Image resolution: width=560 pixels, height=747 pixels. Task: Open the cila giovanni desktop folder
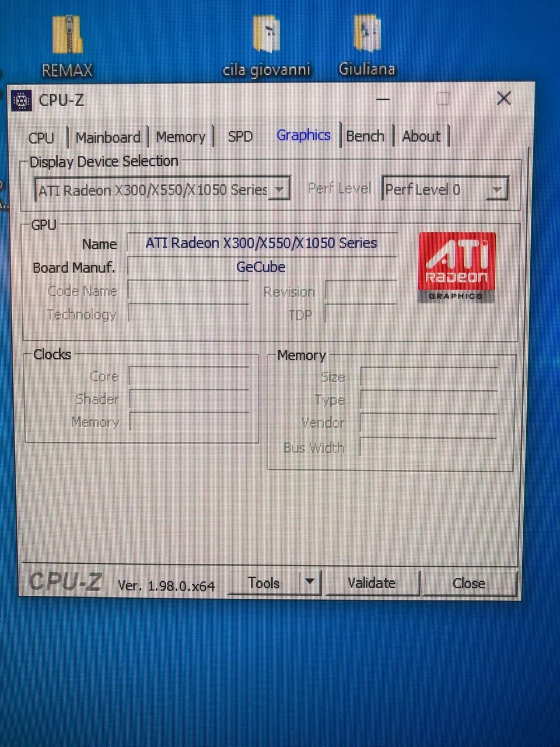(267, 46)
